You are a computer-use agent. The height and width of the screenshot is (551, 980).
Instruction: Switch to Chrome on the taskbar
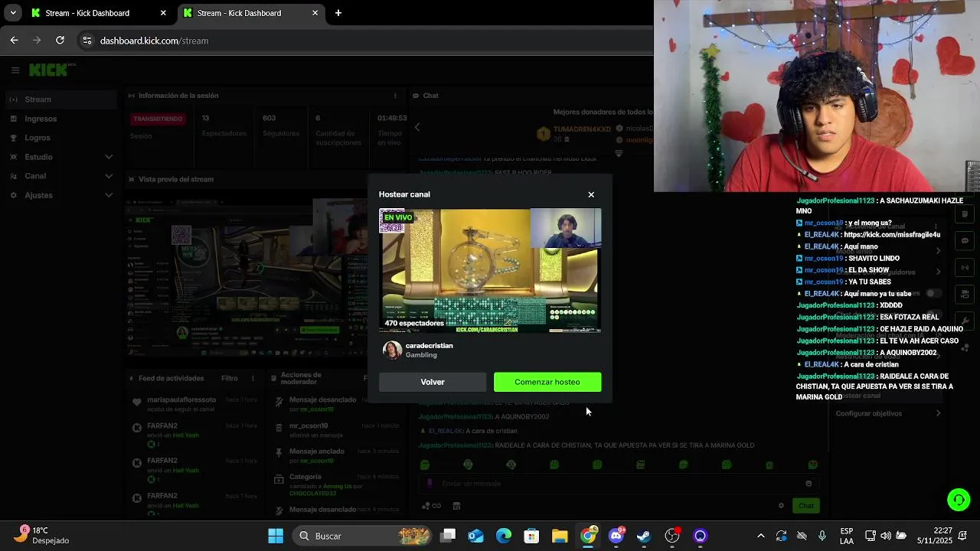pos(588,536)
